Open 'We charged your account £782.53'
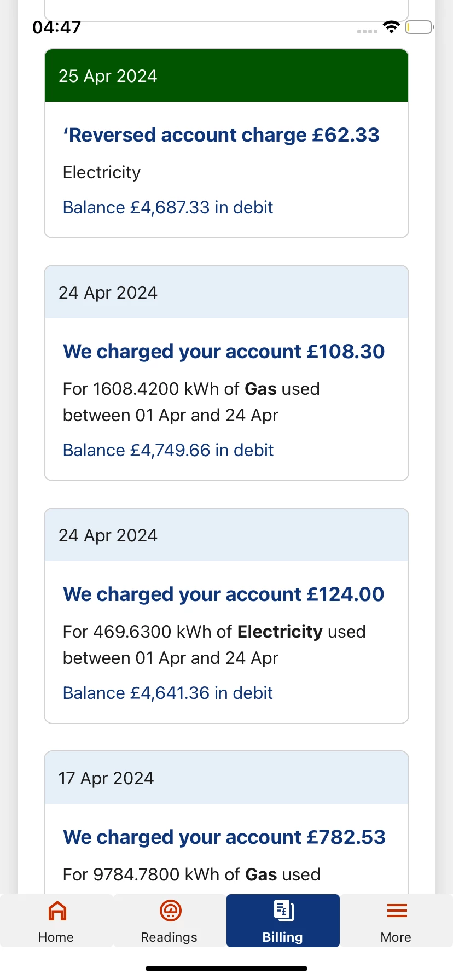 pos(224,837)
